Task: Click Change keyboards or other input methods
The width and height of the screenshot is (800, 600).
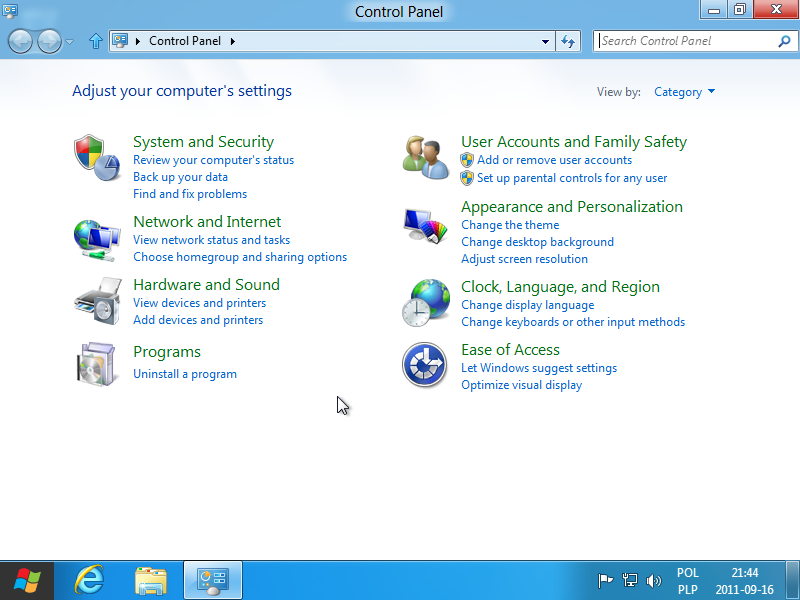Action: click(x=573, y=322)
